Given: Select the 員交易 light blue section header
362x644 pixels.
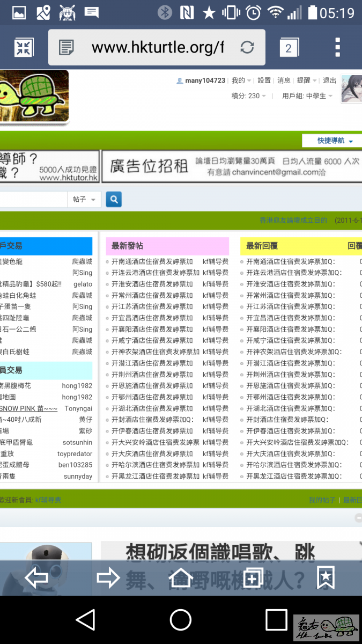Looking at the screenshot, I should [46, 370].
